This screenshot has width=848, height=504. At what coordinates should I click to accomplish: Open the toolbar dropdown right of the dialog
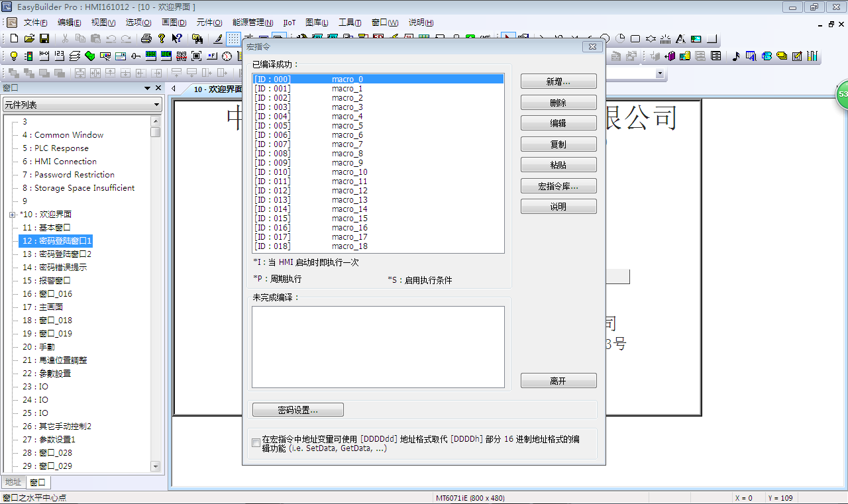click(x=660, y=73)
